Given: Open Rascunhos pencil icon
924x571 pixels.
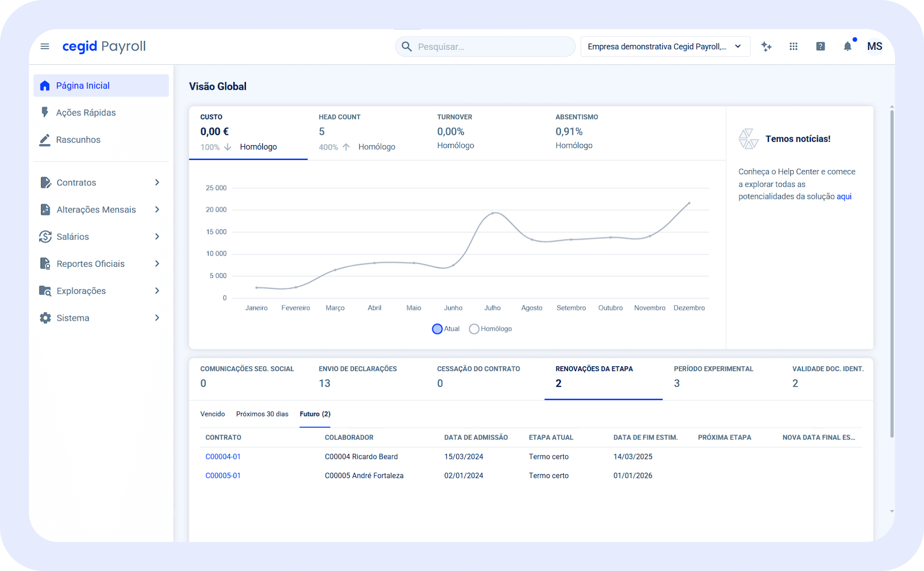Looking at the screenshot, I should pos(45,140).
